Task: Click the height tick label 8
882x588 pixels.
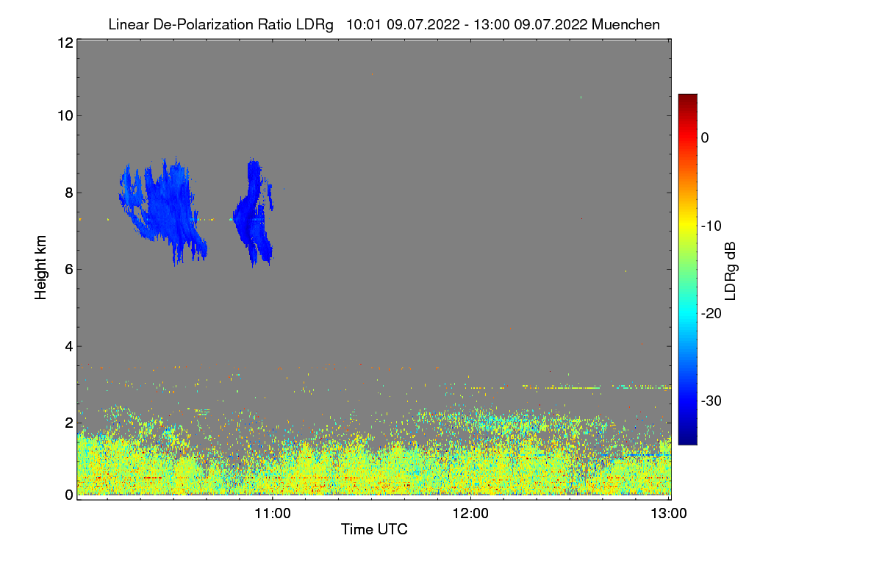Action: (68, 193)
